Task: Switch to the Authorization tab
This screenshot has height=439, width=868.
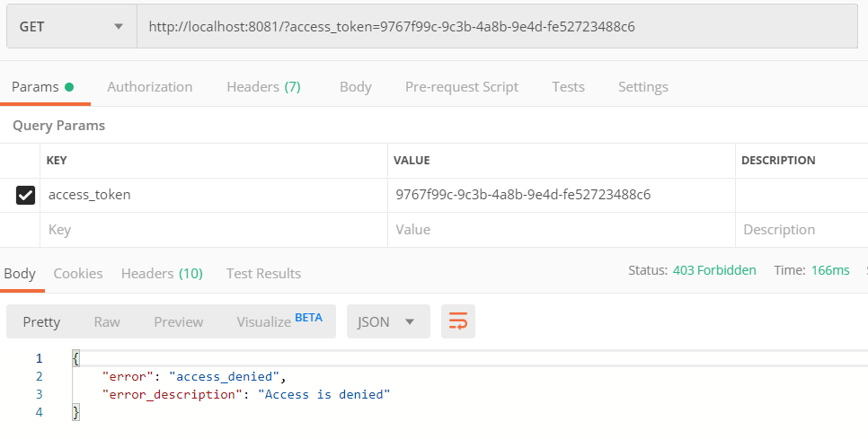Action: click(149, 87)
